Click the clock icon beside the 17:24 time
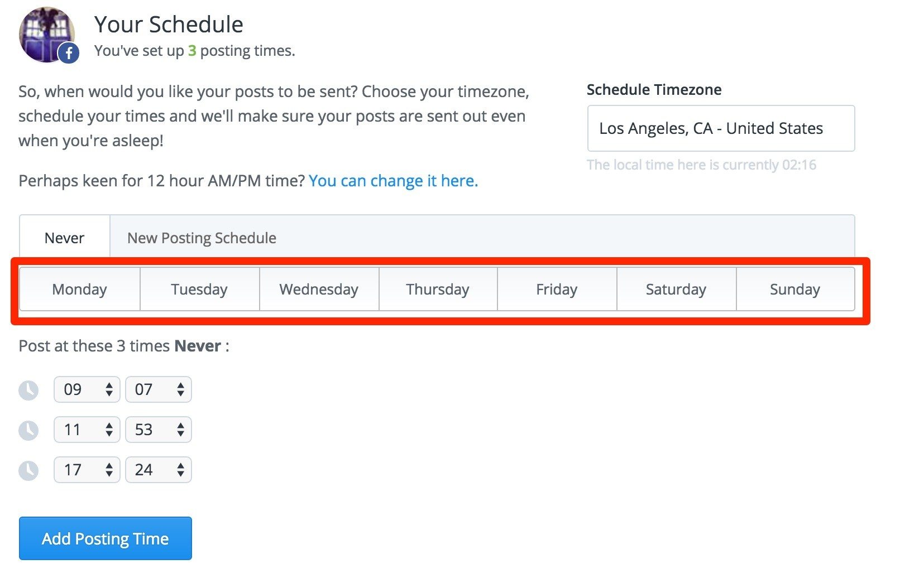 tap(29, 470)
